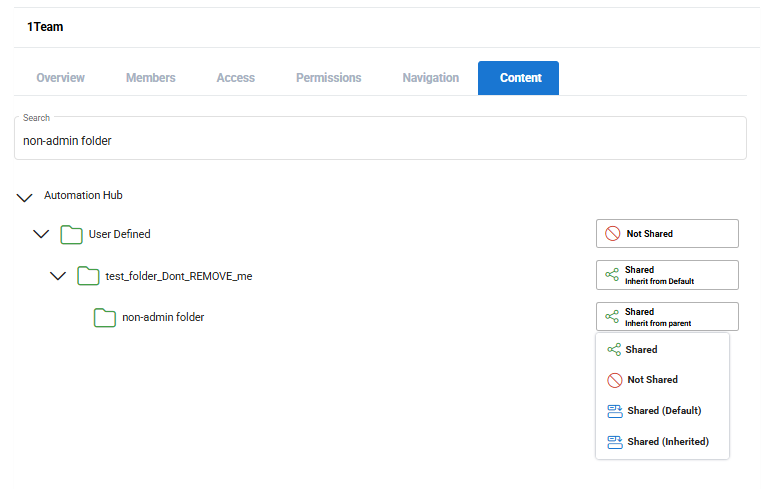Viewport: 770px width, 489px height.
Task: Collapse the test_folder_Dont_REMOVE_me chevron
Action: pos(58,276)
